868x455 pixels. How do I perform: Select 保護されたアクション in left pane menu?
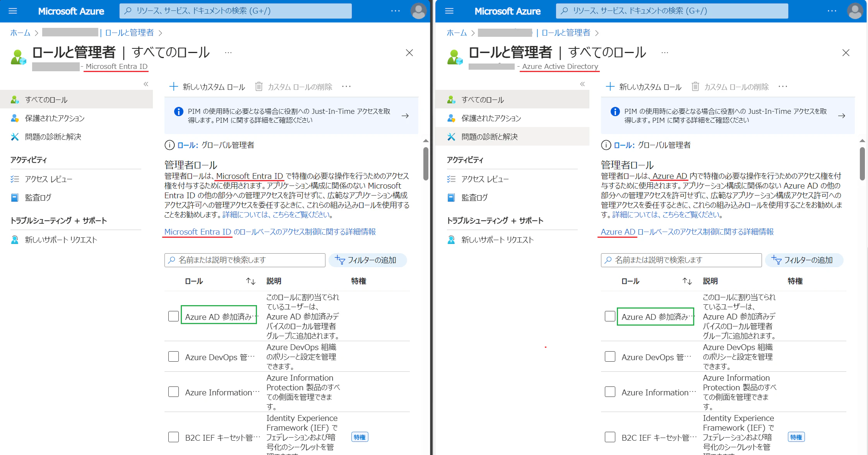point(55,118)
